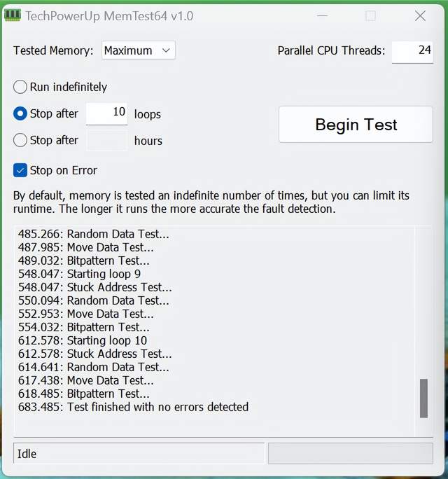The height and width of the screenshot is (479, 448).
Task: Select Stop after loops radio button
Action: 20,113
